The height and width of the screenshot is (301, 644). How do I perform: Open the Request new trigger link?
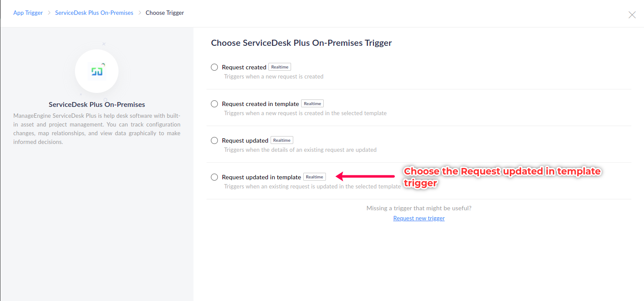419,218
